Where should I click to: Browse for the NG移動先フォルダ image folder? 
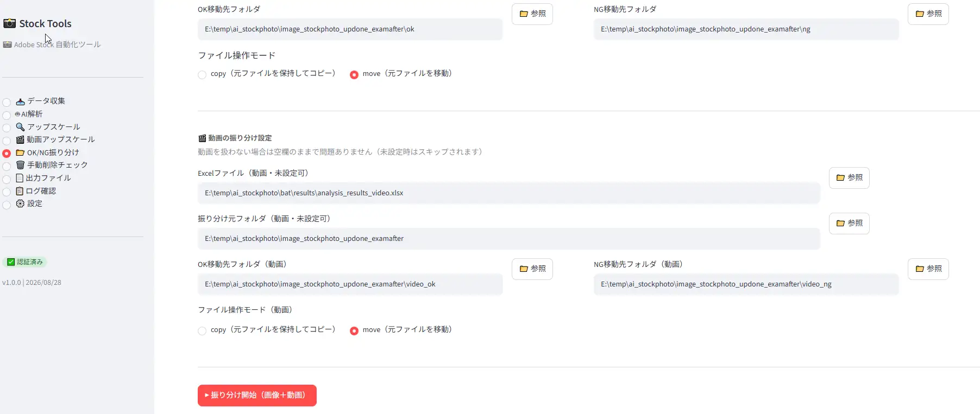928,14
